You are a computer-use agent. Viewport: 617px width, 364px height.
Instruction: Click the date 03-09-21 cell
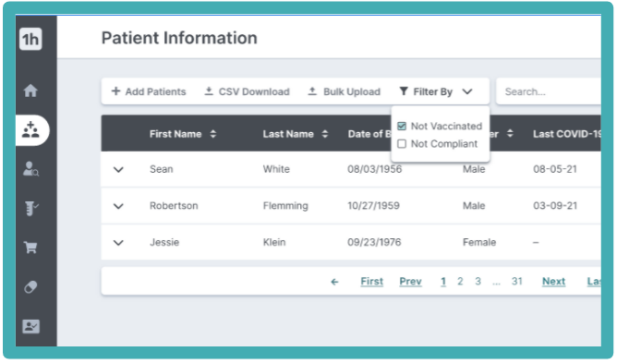[555, 206]
